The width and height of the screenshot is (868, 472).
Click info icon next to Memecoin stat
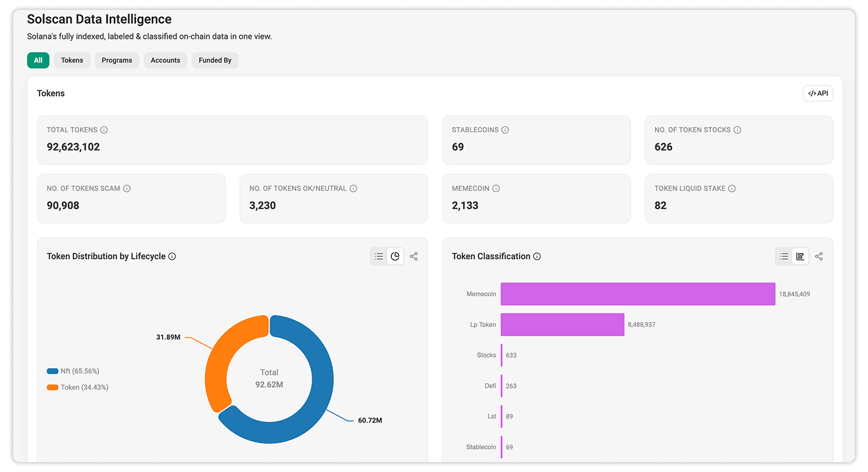tap(496, 189)
